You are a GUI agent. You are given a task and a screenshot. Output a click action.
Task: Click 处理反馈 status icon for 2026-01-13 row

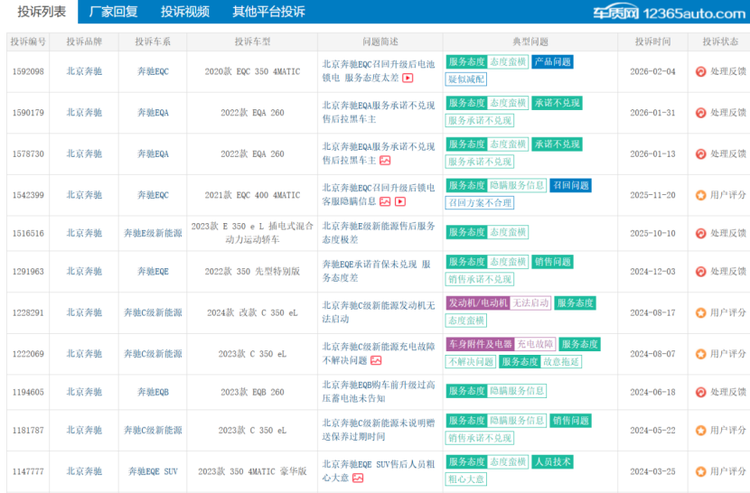(701, 154)
